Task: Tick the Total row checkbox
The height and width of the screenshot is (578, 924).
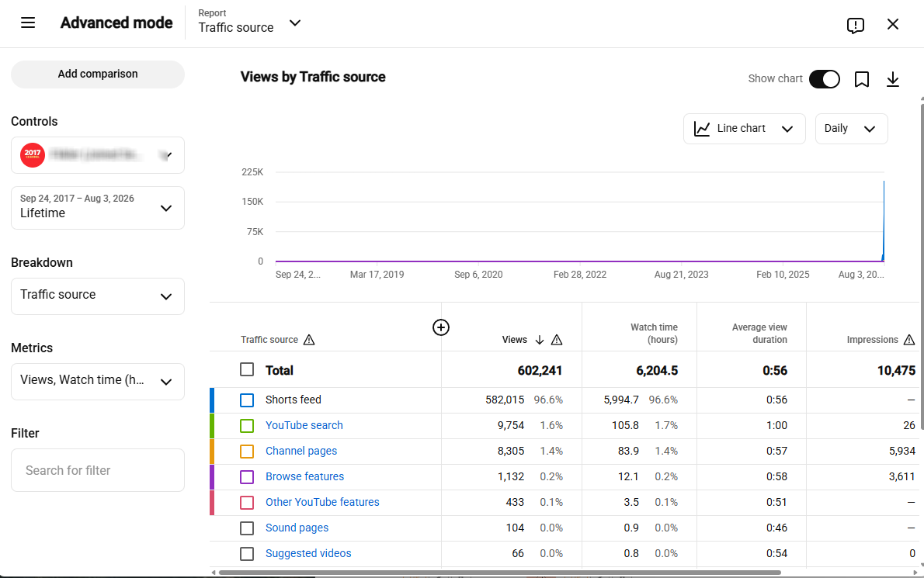Action: (x=247, y=369)
